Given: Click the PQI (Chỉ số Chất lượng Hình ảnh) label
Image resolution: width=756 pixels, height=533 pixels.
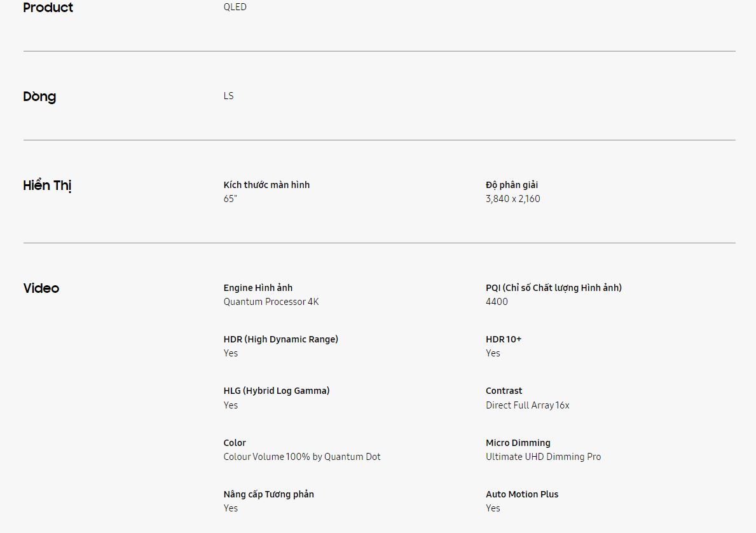Looking at the screenshot, I should point(553,288).
